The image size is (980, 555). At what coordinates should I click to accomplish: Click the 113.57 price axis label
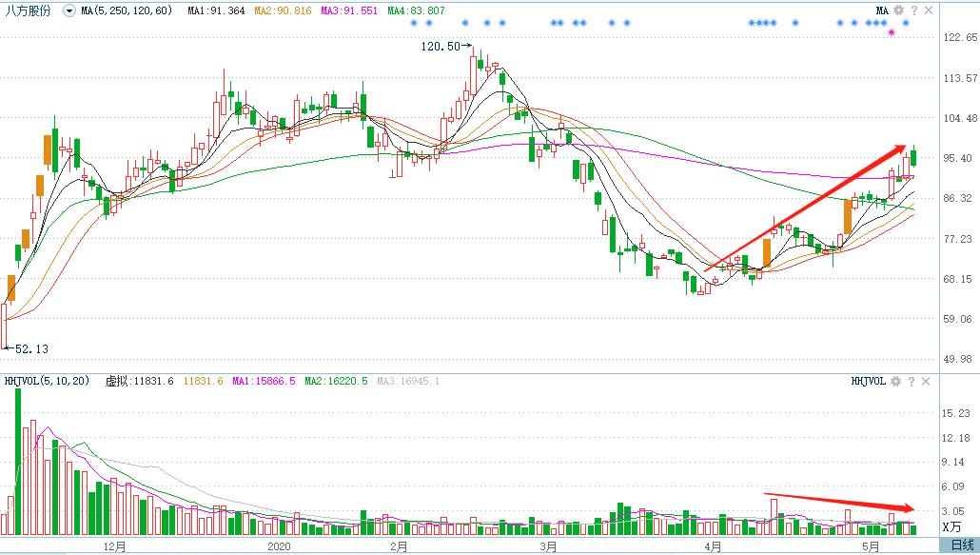(x=960, y=78)
